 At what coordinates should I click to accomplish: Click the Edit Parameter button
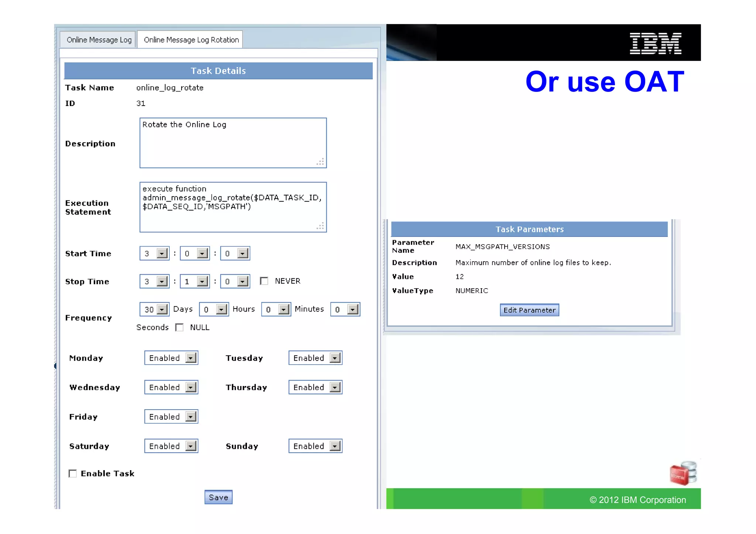[529, 310]
